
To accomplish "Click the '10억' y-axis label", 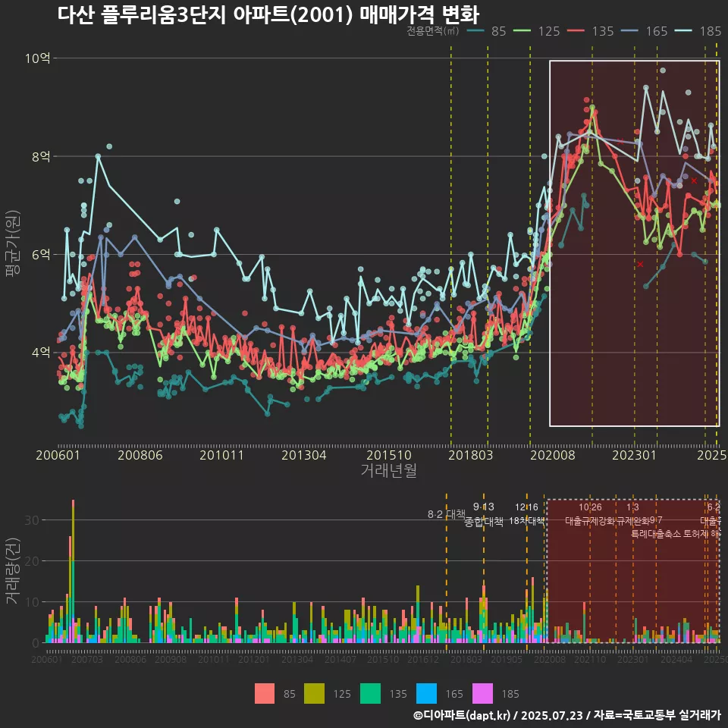I will (38, 58).
